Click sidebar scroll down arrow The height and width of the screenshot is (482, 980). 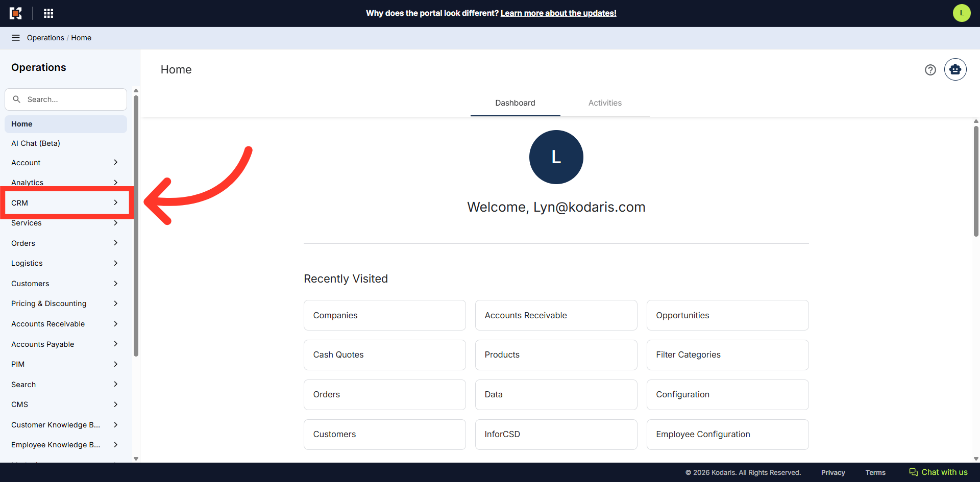point(136,459)
